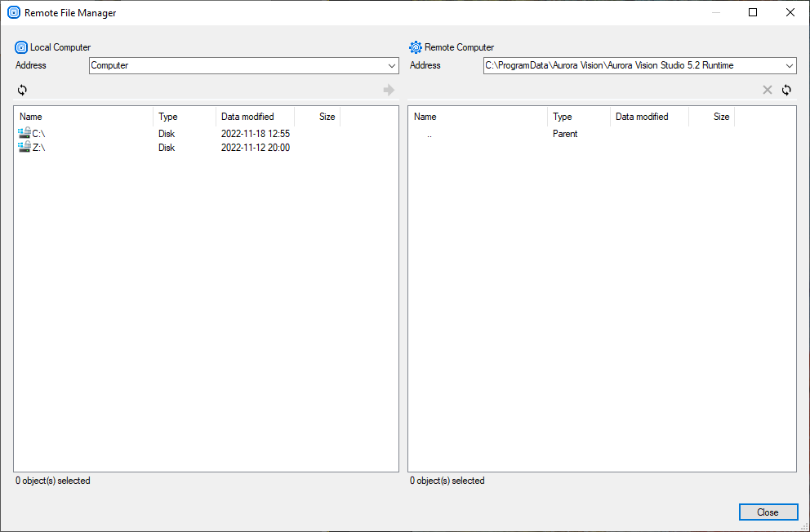The image size is (810, 532).
Task: Click the local Address Computer field
Action: [x=235, y=66]
